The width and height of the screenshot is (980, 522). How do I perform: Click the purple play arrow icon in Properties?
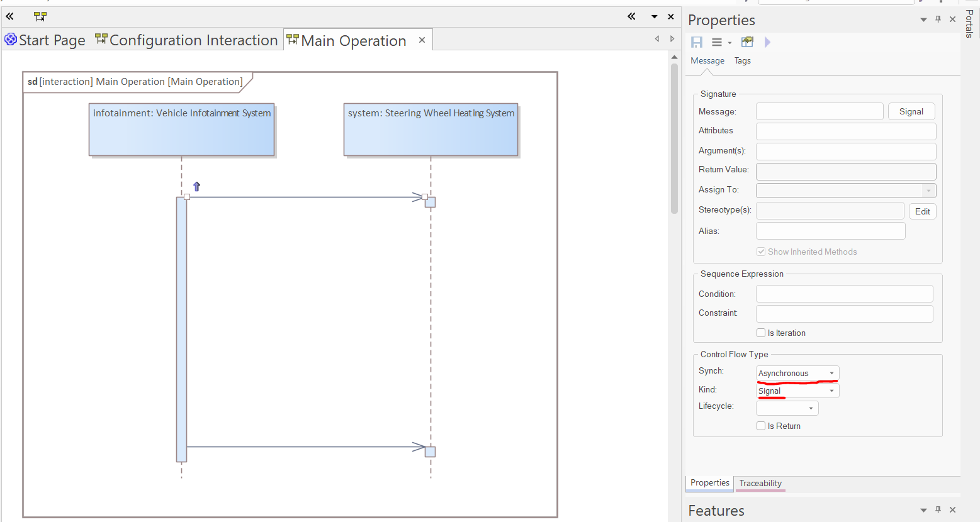tap(767, 42)
